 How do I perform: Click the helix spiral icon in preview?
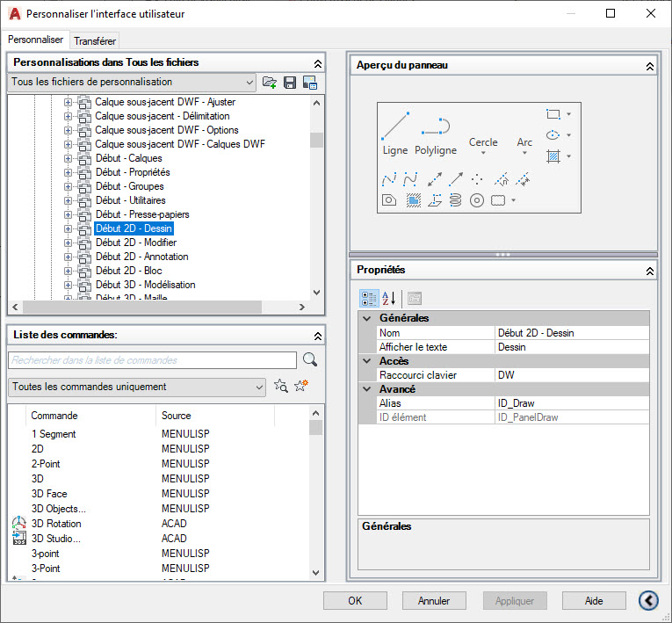(x=455, y=200)
